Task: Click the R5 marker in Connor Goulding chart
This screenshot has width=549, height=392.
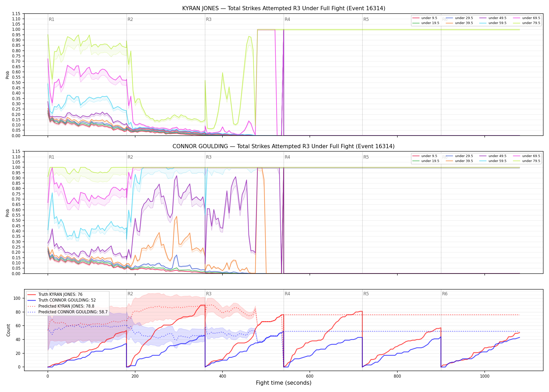Action: pyautogui.click(x=366, y=157)
